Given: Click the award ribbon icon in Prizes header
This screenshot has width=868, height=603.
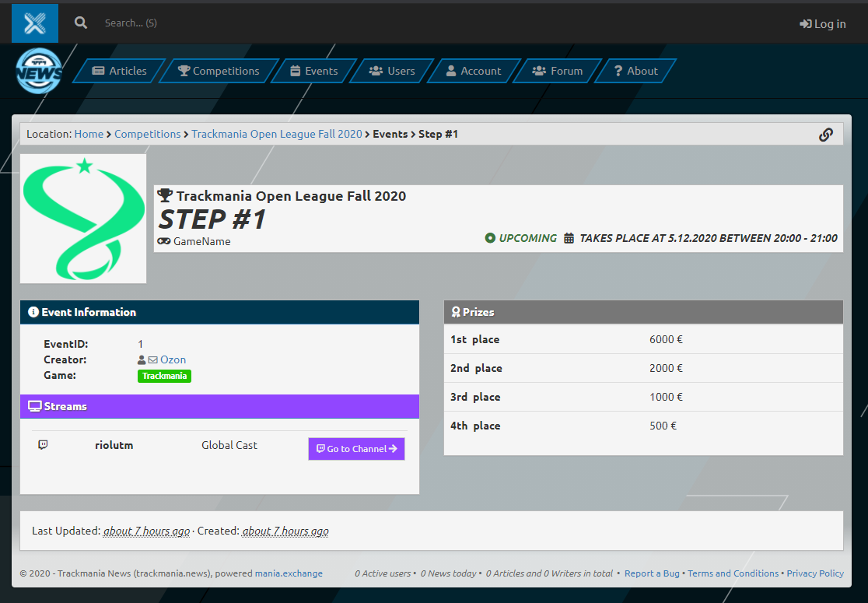Looking at the screenshot, I should [x=456, y=312].
